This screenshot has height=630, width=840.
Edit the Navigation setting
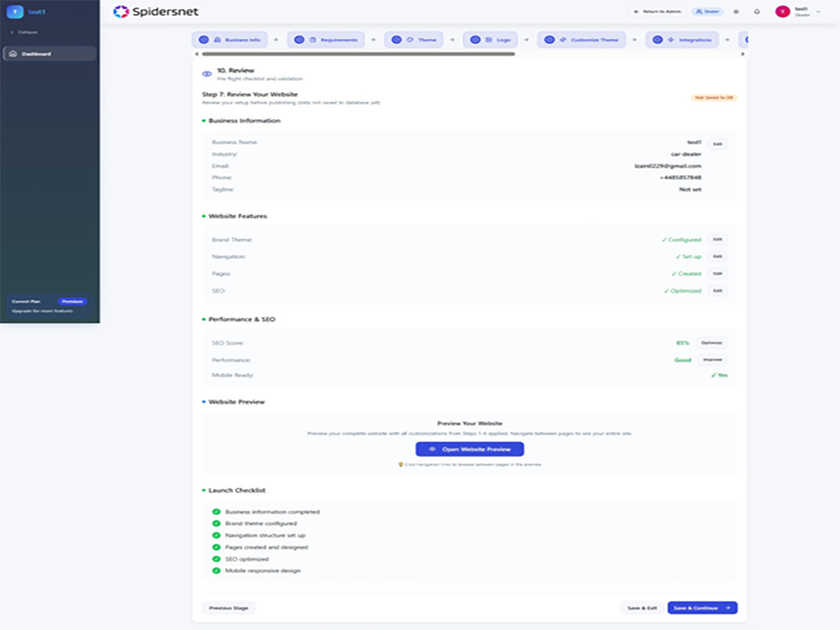[x=718, y=256]
